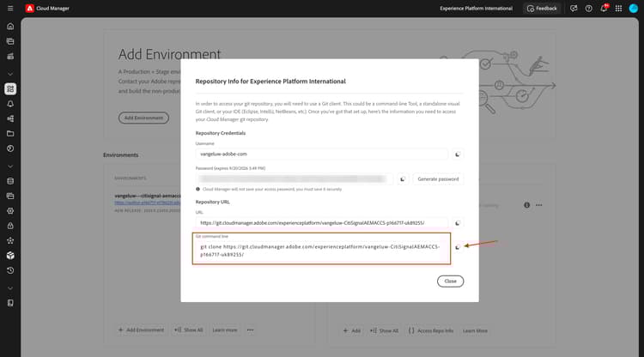This screenshot has width=644, height=357.
Task: Click the info icon on environment row
Action: 527,205
